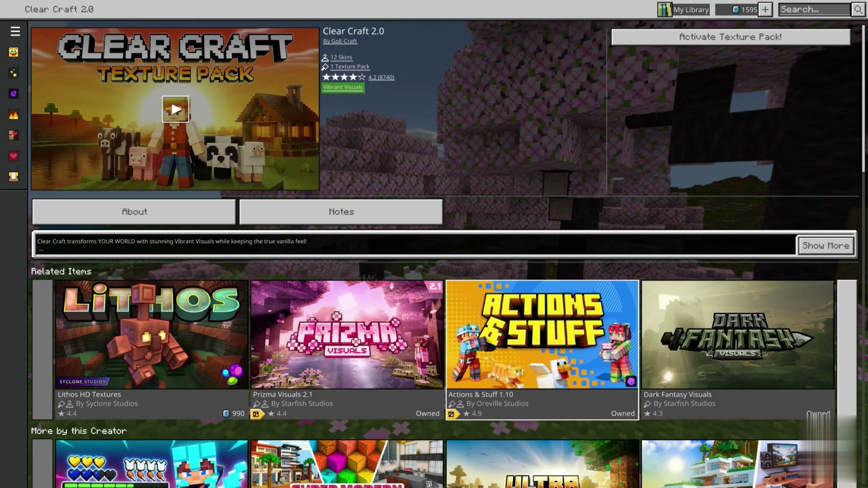Click the skins person icon beside 12 Skins

tap(325, 57)
